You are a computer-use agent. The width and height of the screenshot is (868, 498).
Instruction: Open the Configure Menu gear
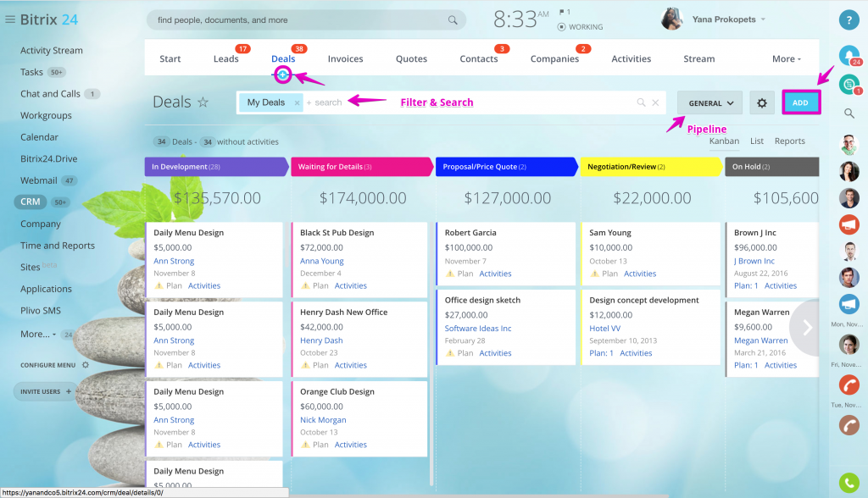86,365
